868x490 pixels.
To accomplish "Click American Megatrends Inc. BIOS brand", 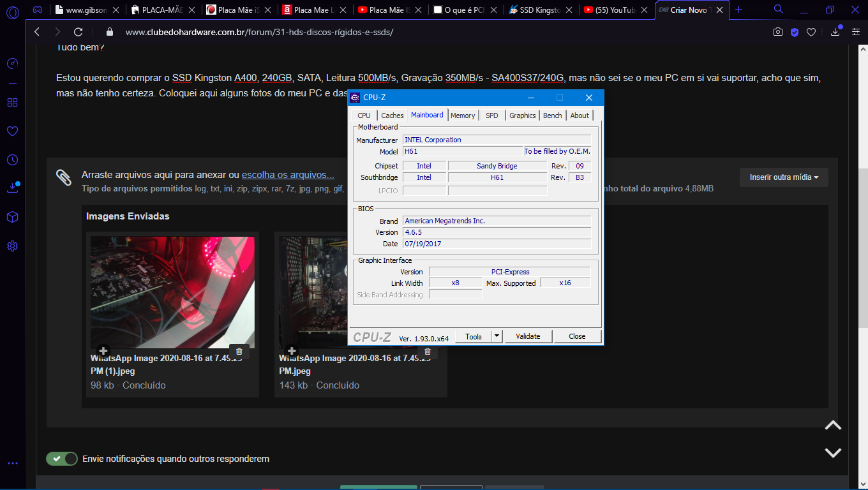I will click(497, 221).
